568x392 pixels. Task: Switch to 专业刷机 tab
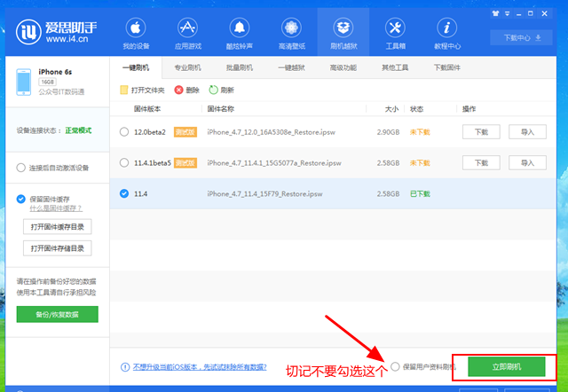point(187,67)
